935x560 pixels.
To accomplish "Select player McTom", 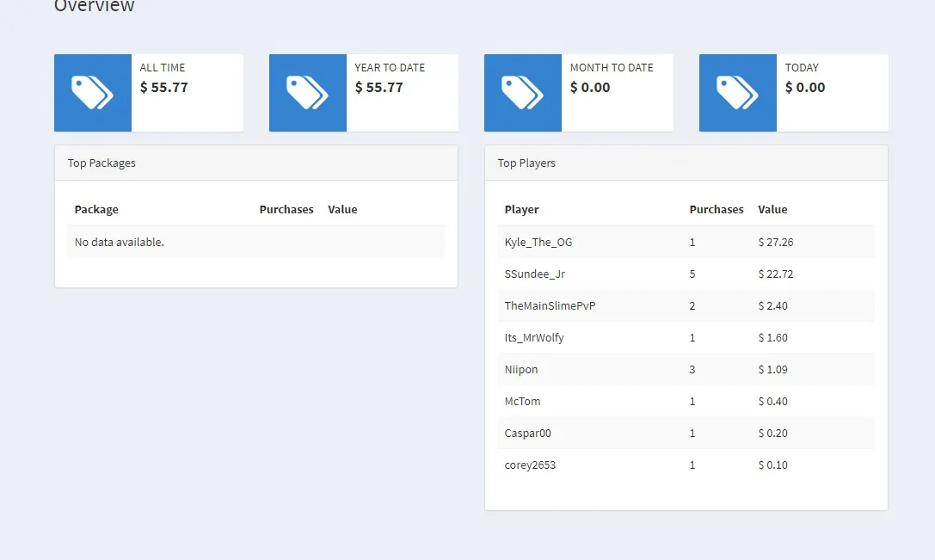I will click(x=522, y=402).
